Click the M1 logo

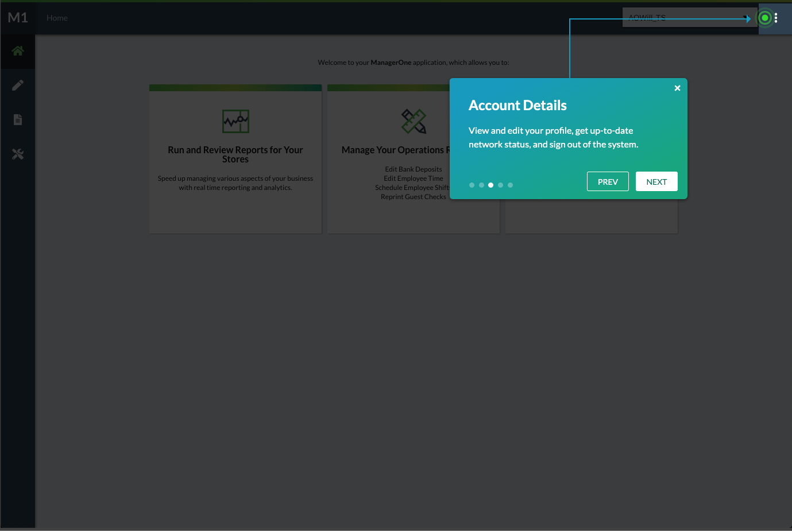tap(18, 18)
